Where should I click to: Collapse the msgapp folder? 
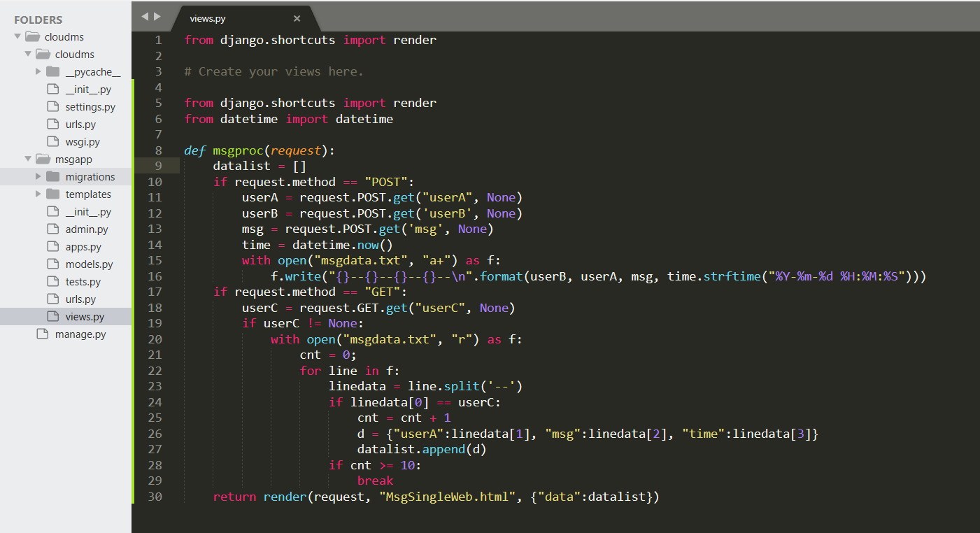[x=28, y=159]
